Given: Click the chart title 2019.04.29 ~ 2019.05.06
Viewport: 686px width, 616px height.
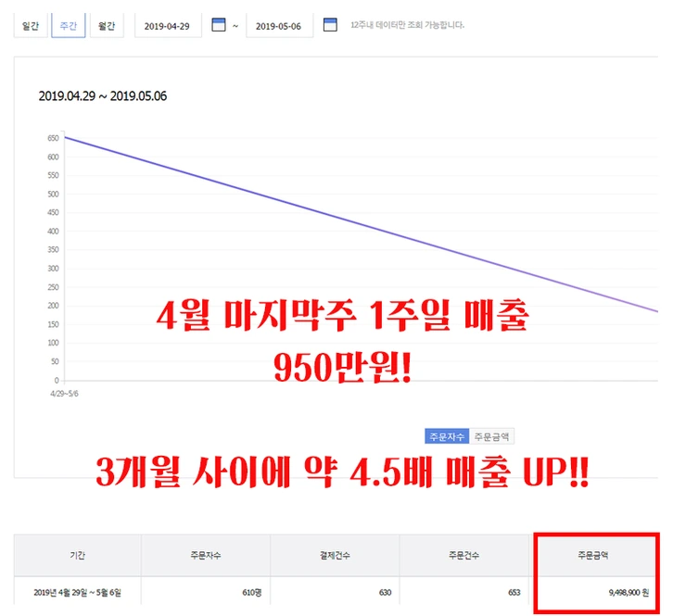Looking at the screenshot, I should [x=103, y=96].
